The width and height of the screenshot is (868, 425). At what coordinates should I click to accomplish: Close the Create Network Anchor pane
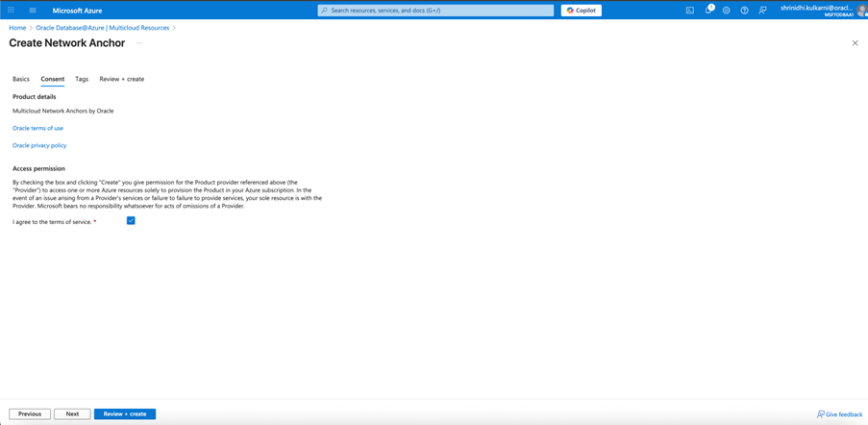point(855,43)
